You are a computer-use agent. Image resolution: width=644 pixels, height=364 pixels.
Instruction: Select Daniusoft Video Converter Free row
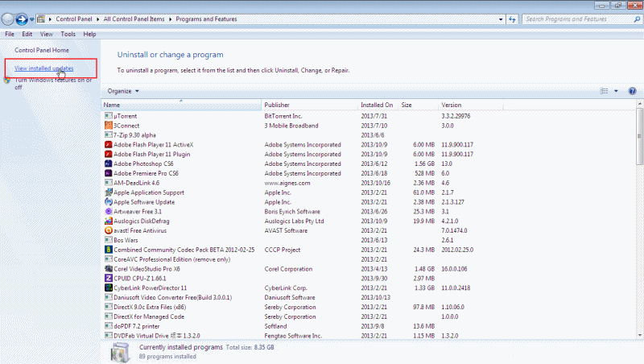368,297
